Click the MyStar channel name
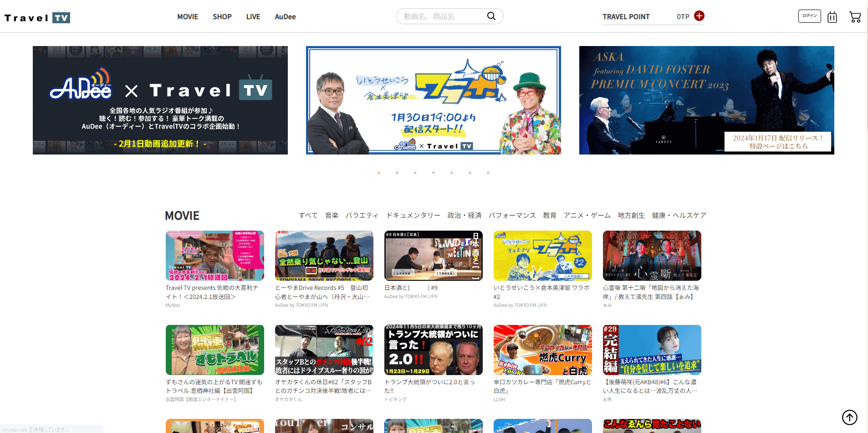Image resolution: width=868 pixels, height=433 pixels. tap(173, 305)
